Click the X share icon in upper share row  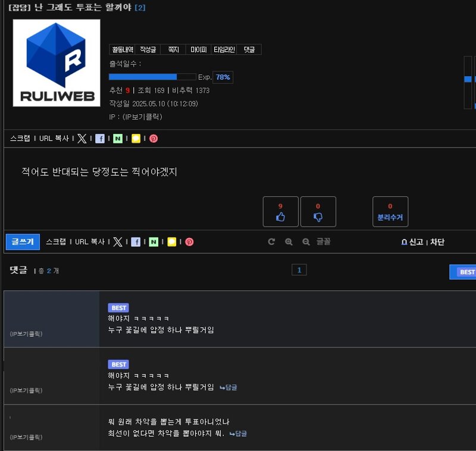click(x=82, y=139)
